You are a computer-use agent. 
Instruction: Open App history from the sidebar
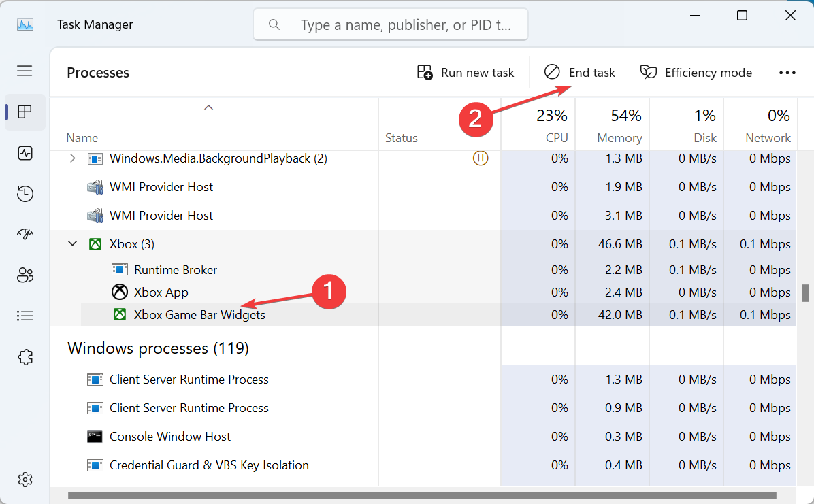point(25,194)
